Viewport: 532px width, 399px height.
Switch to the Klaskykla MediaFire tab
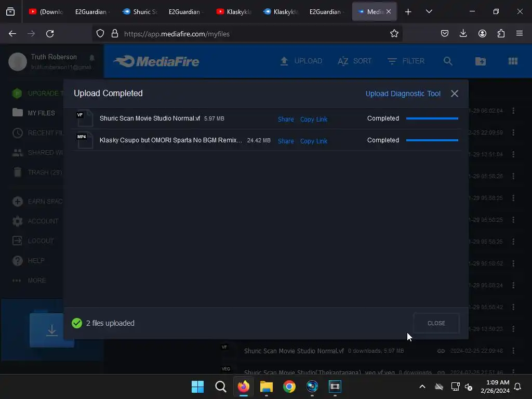(x=281, y=12)
